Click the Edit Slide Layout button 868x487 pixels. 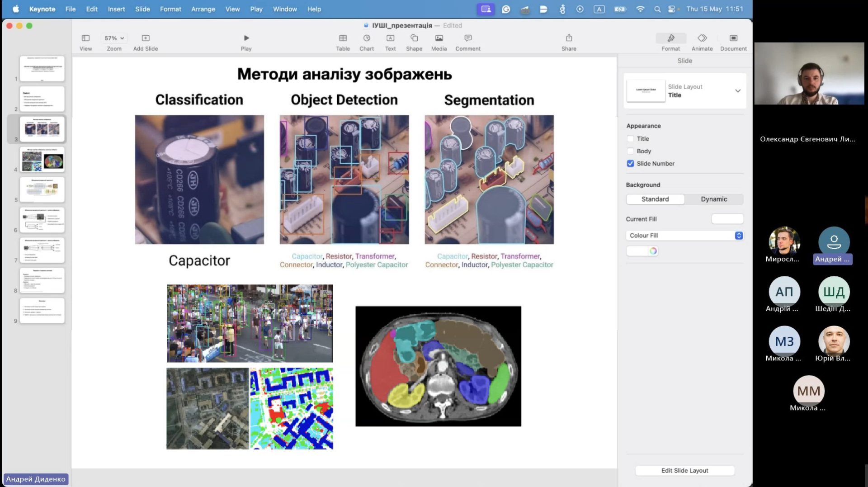[x=684, y=471]
